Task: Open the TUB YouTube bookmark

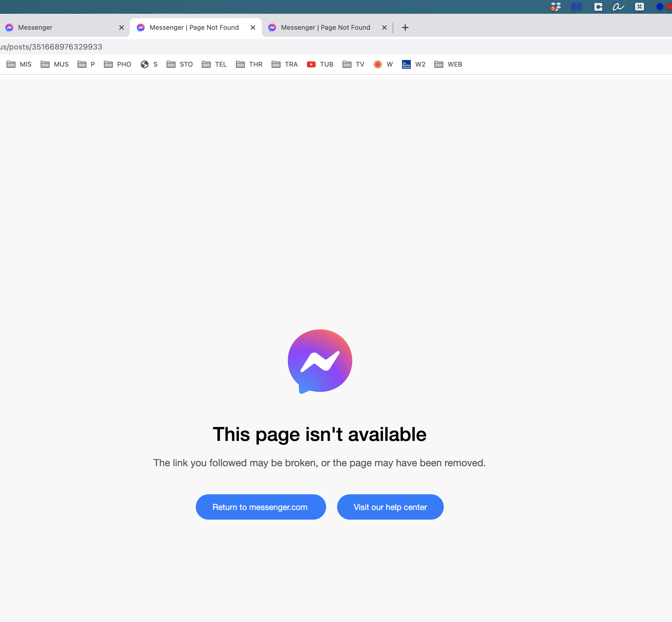Action: coord(320,64)
